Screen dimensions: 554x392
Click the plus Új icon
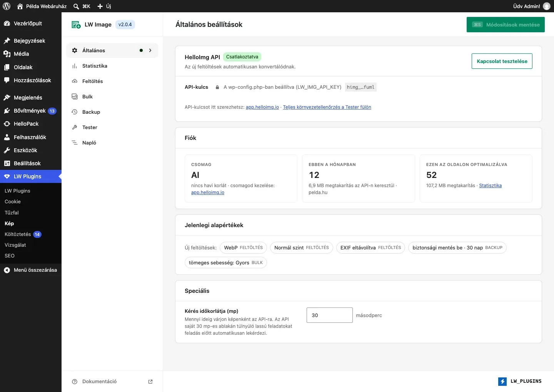(x=100, y=6)
